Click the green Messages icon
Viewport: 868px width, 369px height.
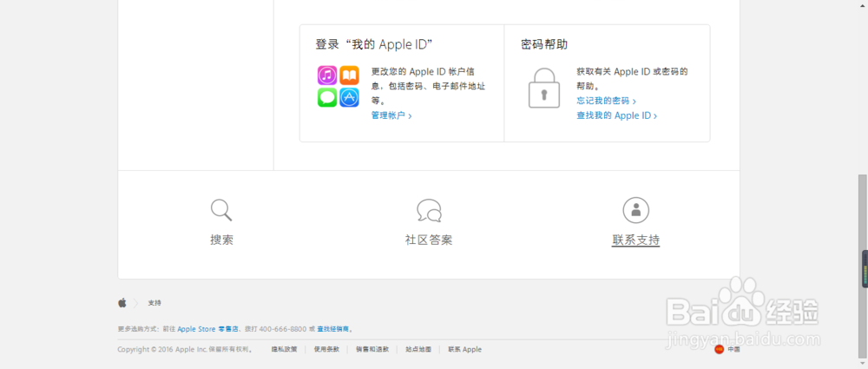(327, 97)
